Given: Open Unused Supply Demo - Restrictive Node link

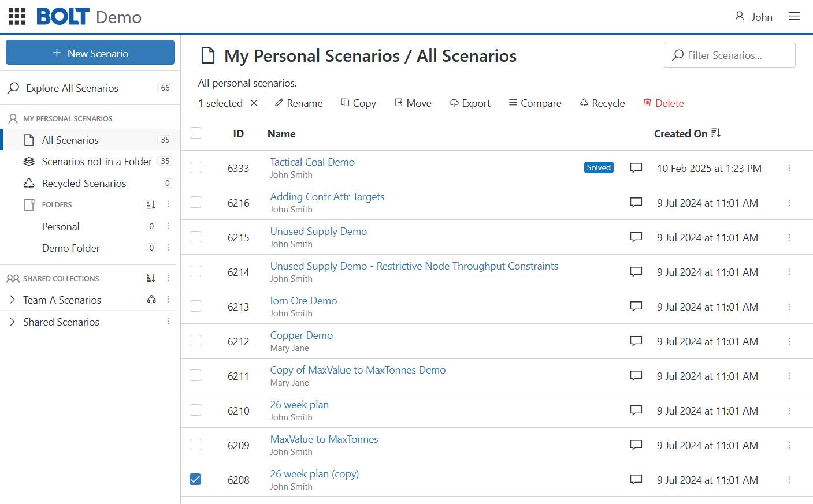Looking at the screenshot, I should point(414,266).
